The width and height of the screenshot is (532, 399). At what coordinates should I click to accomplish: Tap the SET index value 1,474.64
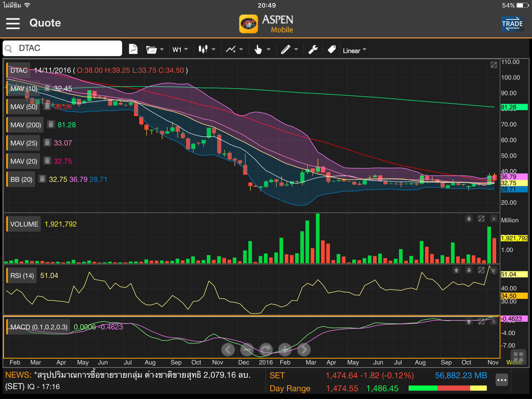tap(342, 375)
